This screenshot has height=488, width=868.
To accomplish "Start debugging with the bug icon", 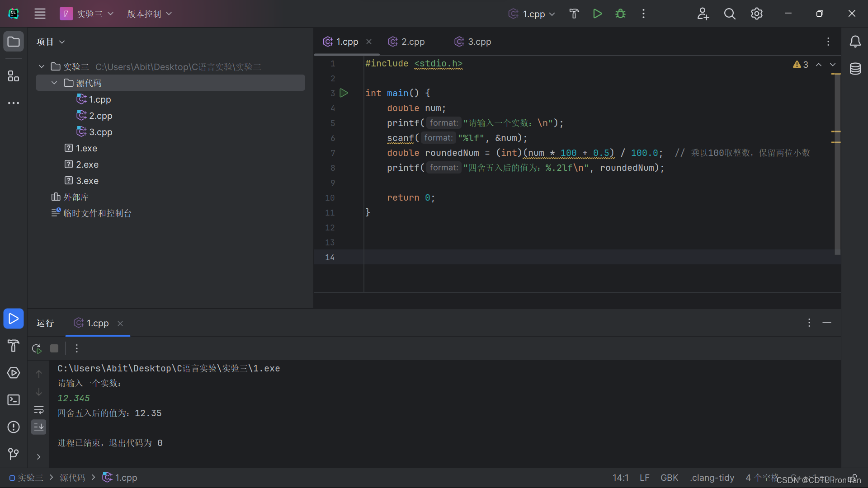I will 620,14.
